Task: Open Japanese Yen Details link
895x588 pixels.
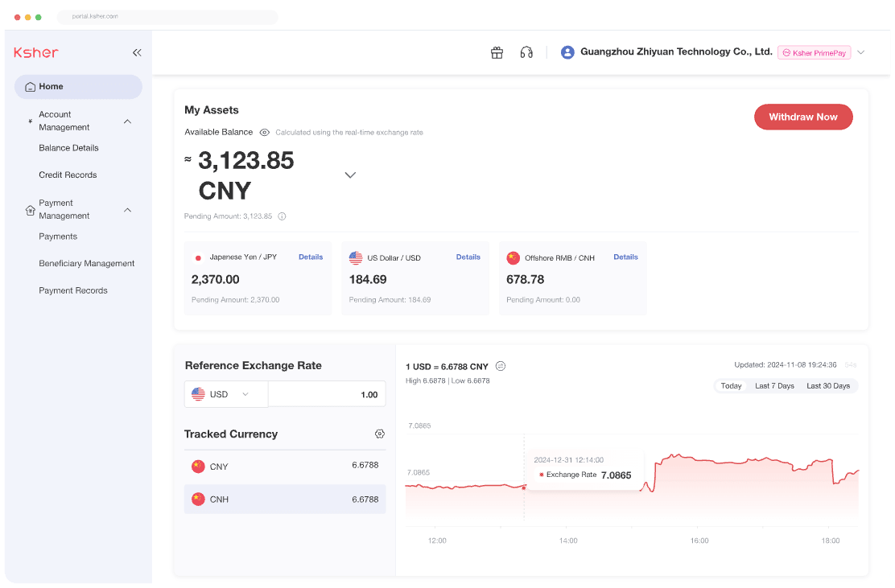Action: pos(311,257)
